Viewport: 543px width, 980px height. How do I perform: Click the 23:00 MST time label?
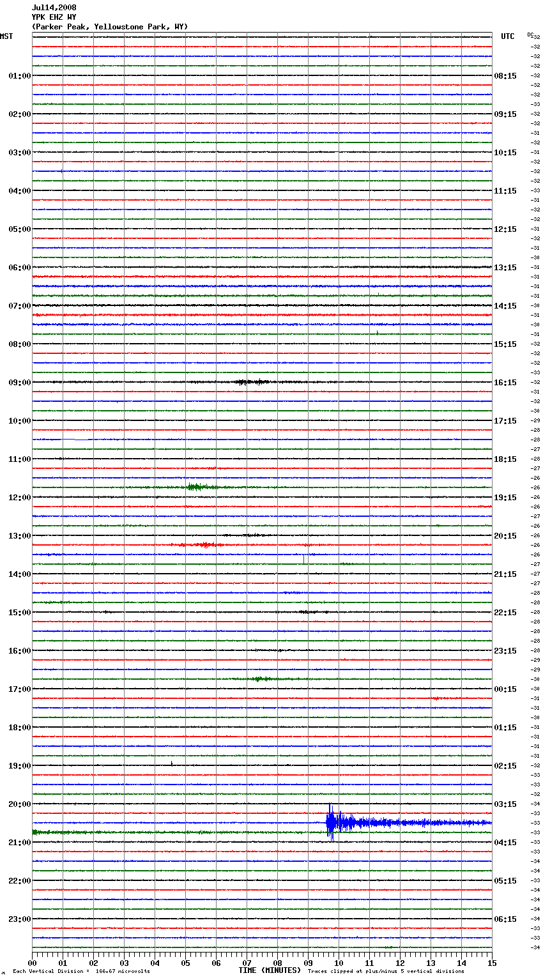pos(20,919)
